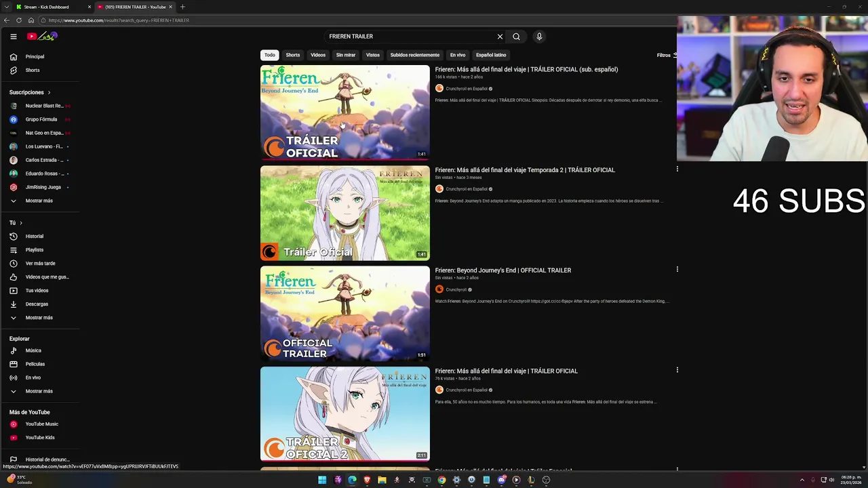Open Discord from the taskbar
This screenshot has width=868, height=488.
(501, 480)
